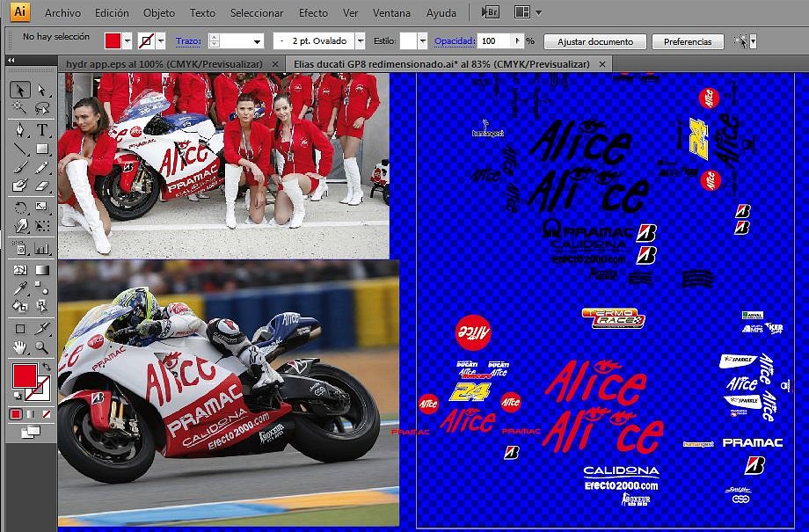The height and width of the screenshot is (532, 809).
Task: Swap fill and stroke colors arrow
Action: [x=47, y=367]
